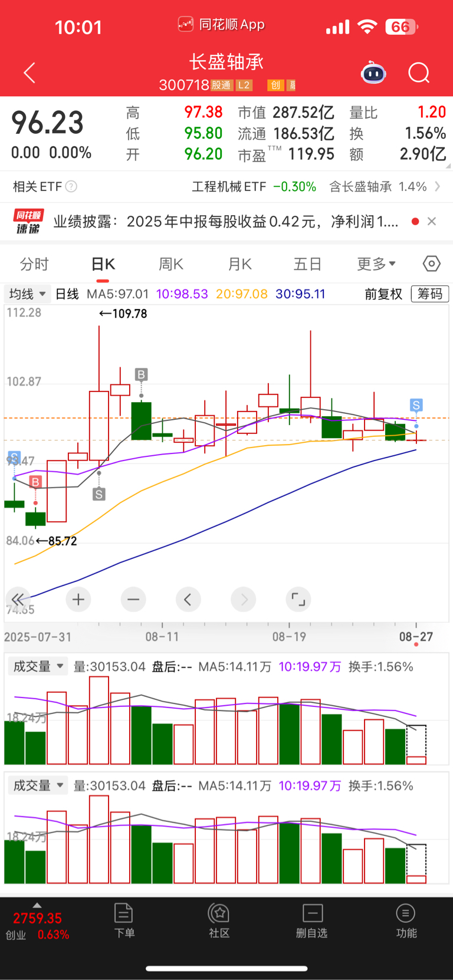Tap the gray S marker below candles
The height and width of the screenshot is (980, 453).
99,494
